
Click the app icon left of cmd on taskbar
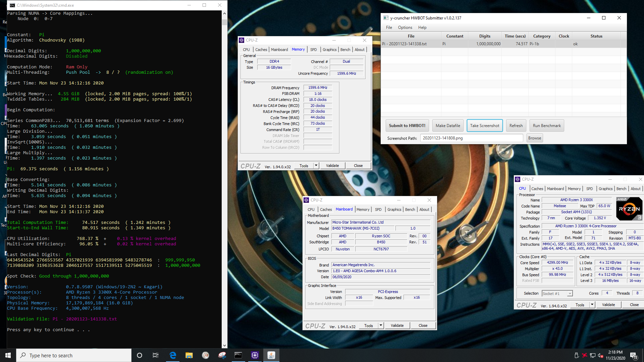click(222, 355)
